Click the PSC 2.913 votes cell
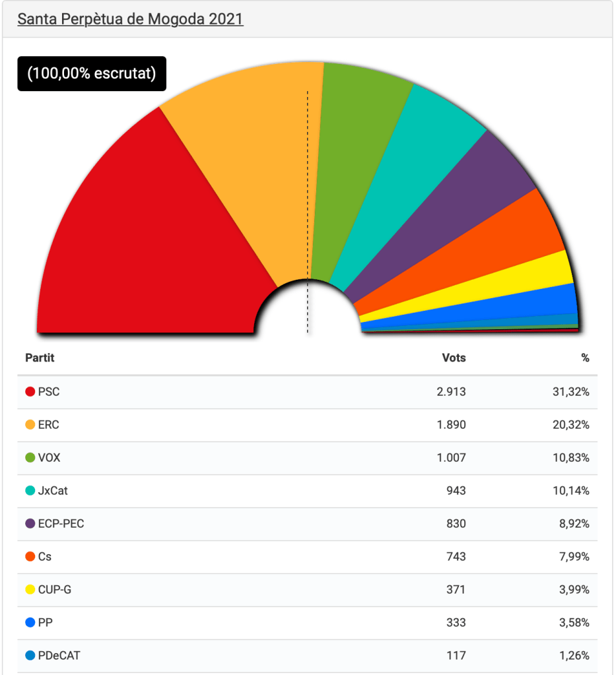The width and height of the screenshot is (616, 675). tap(451, 392)
